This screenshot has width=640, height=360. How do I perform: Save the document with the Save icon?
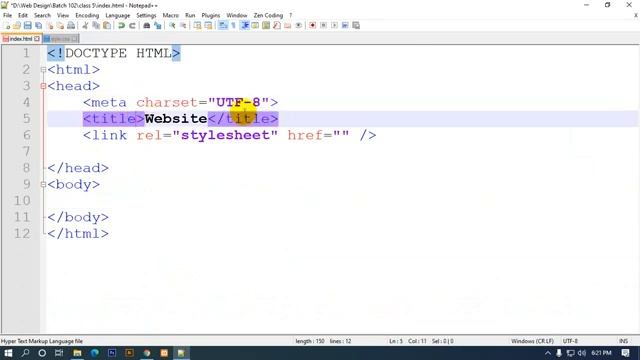pos(27,25)
